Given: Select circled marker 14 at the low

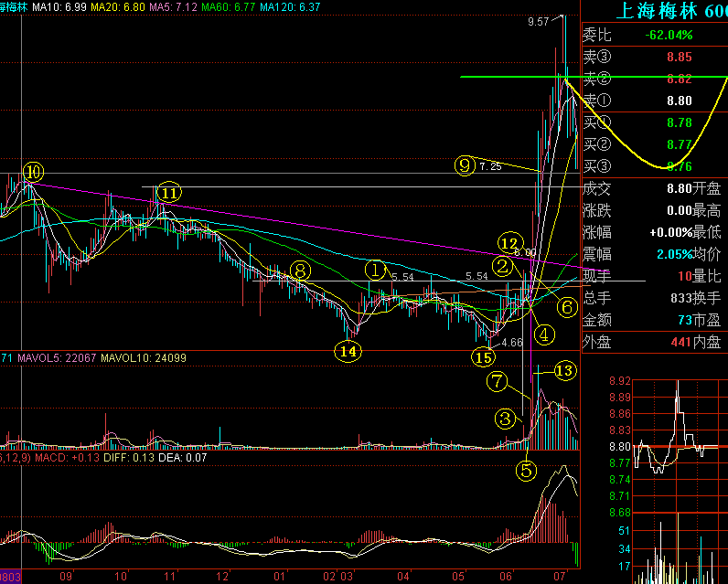Looking at the screenshot, I should [347, 350].
